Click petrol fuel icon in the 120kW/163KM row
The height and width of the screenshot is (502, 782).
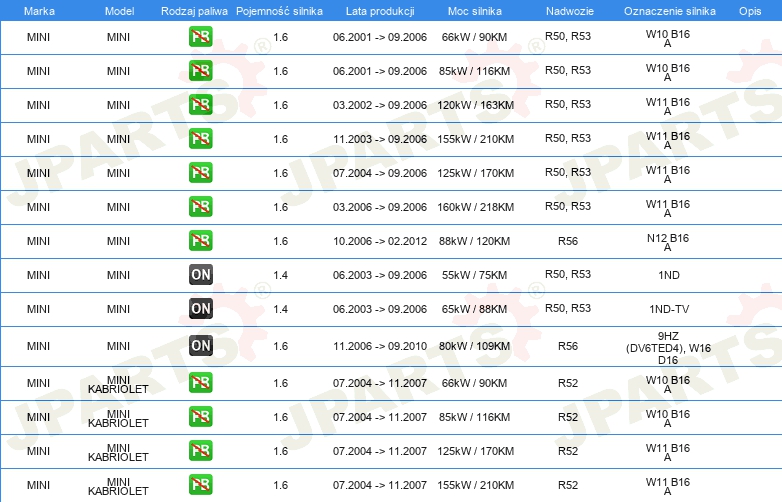pyautogui.click(x=200, y=104)
